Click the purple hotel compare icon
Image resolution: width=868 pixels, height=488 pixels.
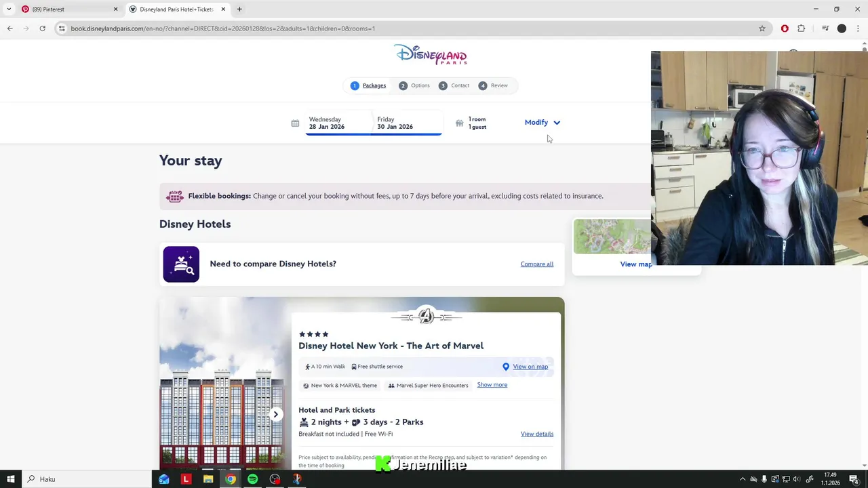tap(181, 264)
